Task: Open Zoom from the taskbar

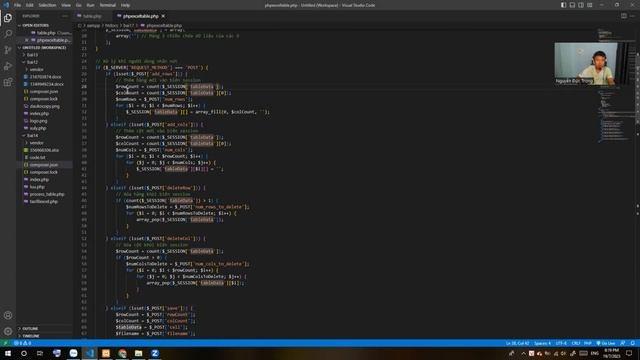Action: 155,353
